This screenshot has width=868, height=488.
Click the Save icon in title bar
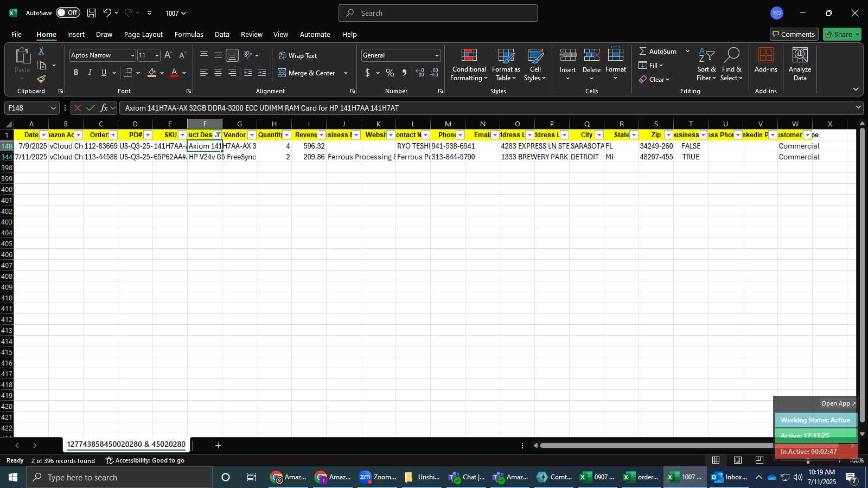coord(92,13)
